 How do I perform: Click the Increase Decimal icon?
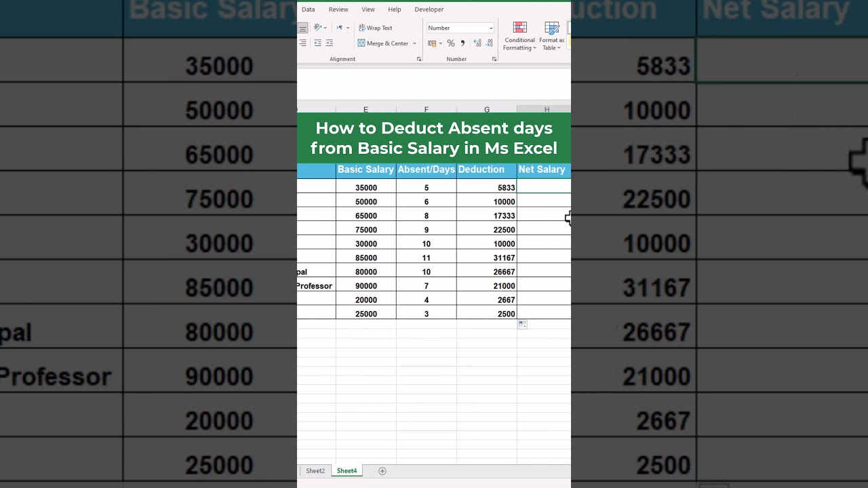477,43
